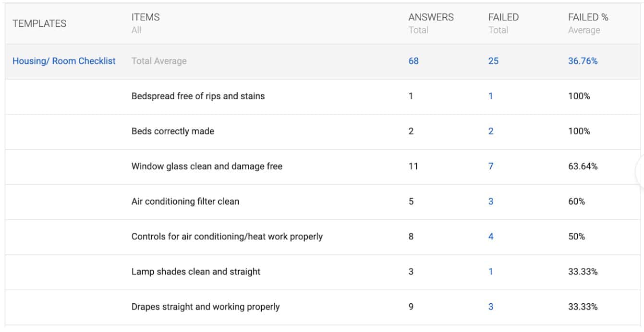
Task: Open the Housing/ Room Checklist template link
Action: [64, 61]
